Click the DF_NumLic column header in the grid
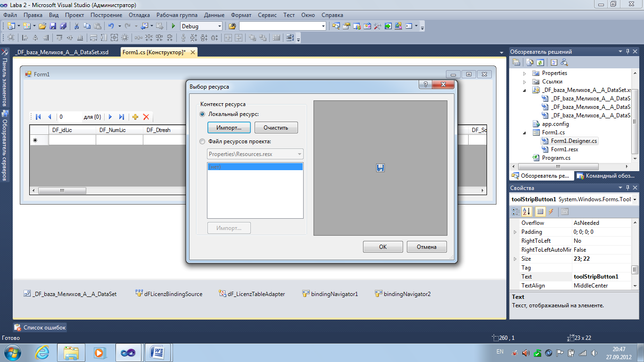 point(119,130)
